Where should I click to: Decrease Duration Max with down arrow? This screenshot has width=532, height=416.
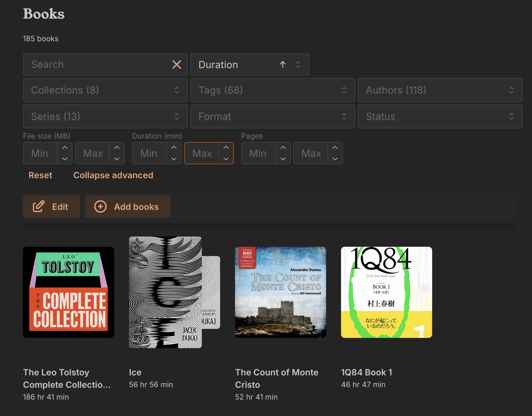point(226,158)
